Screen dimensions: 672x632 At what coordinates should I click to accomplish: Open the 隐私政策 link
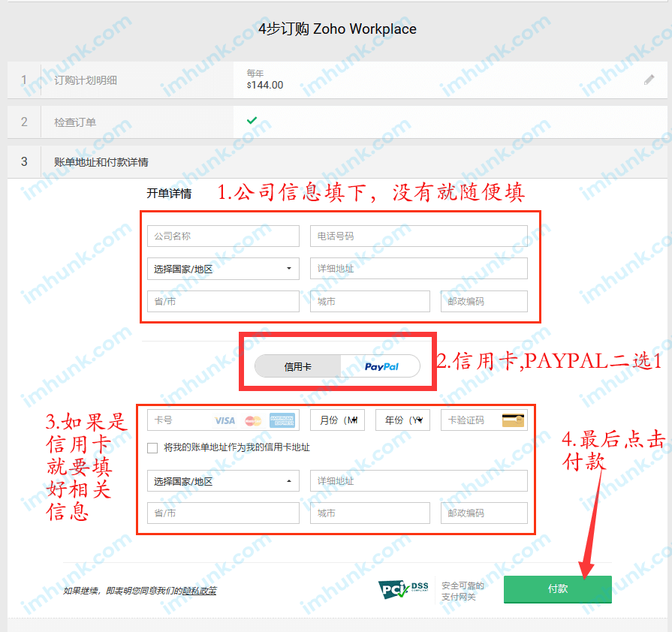click(x=199, y=591)
